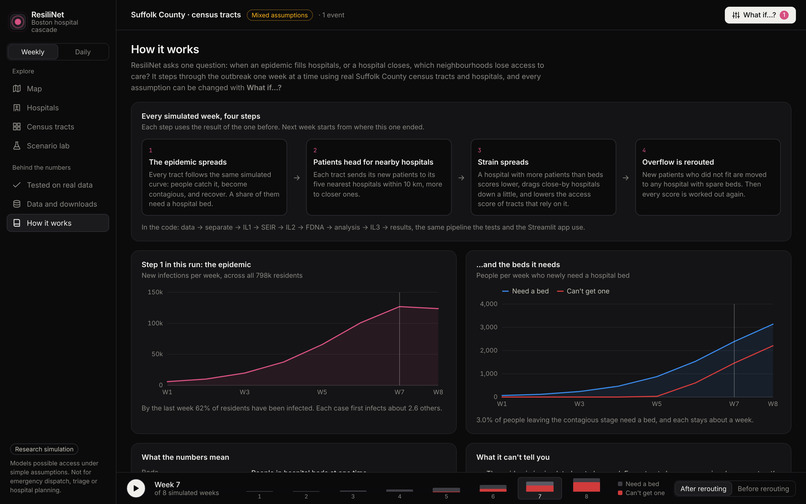Image resolution: width=806 pixels, height=504 pixels.
Task: Click 'How it works' page heading
Action: pos(165,49)
